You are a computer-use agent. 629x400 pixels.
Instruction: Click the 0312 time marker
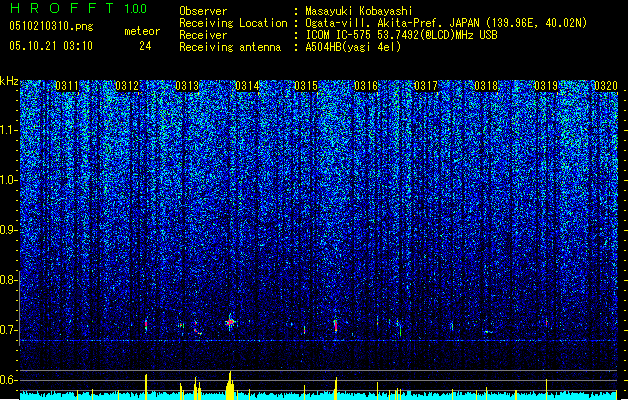(127, 86)
